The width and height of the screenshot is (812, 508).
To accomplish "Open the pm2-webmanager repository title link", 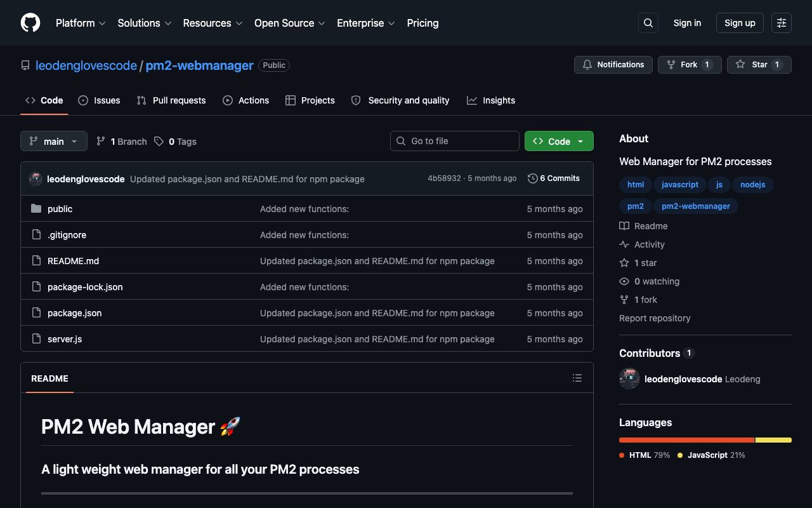I will 199,65.
